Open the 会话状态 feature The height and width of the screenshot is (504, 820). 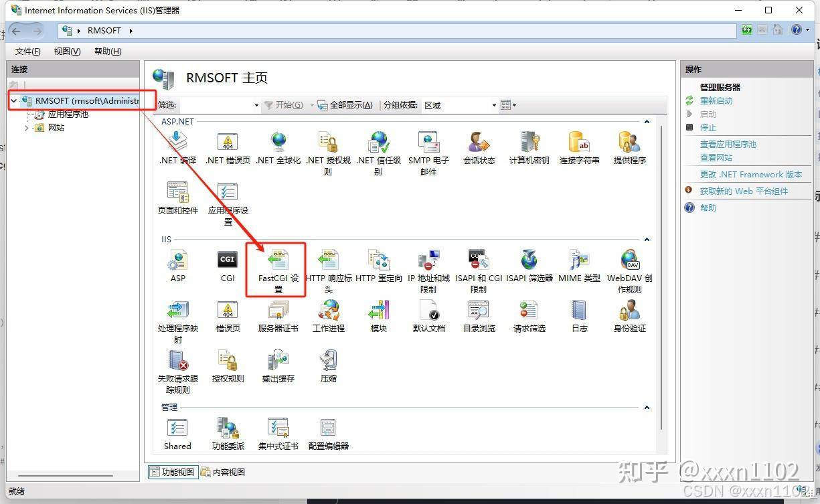click(x=479, y=148)
